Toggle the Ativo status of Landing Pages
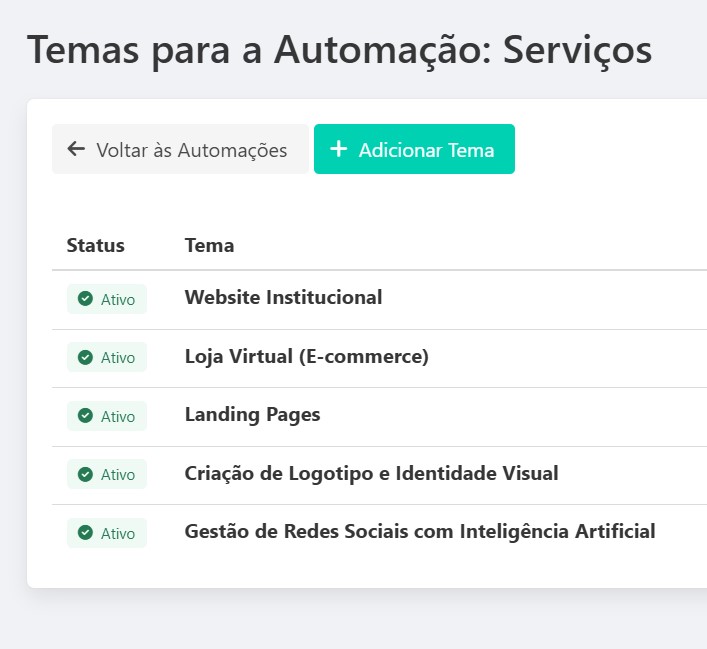The image size is (707, 649). click(x=107, y=416)
